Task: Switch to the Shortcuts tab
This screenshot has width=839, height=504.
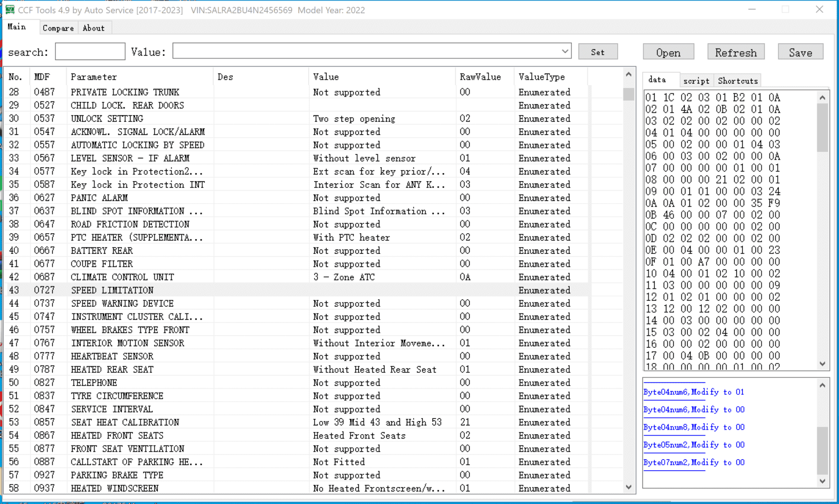Action: point(737,80)
